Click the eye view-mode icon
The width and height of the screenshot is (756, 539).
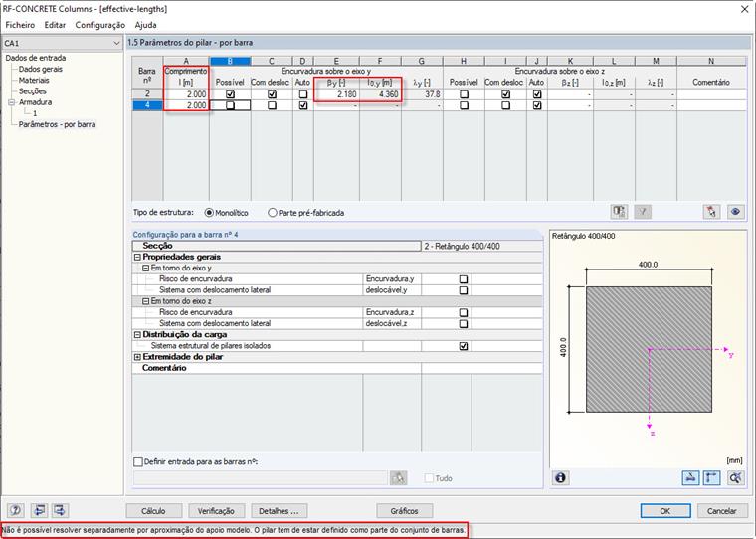(x=735, y=212)
